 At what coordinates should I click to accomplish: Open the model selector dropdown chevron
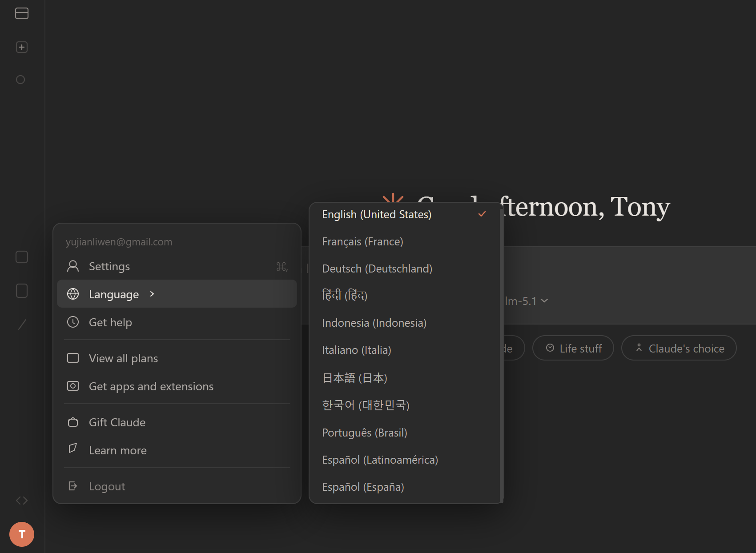point(544,301)
